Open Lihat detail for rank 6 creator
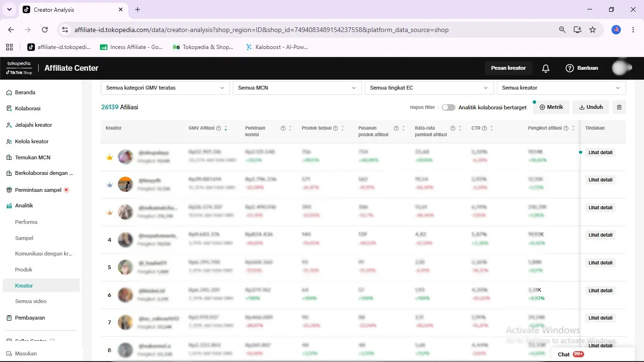This screenshot has height=362, width=644. [601, 291]
